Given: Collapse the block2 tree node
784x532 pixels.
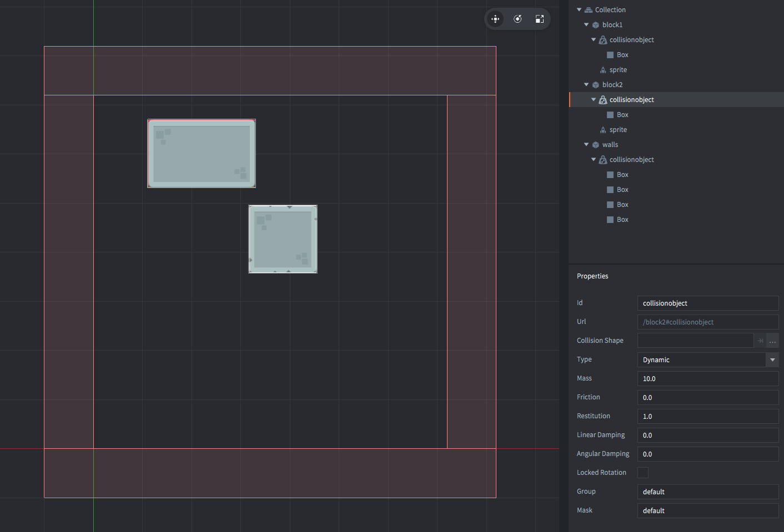Looking at the screenshot, I should 586,84.
